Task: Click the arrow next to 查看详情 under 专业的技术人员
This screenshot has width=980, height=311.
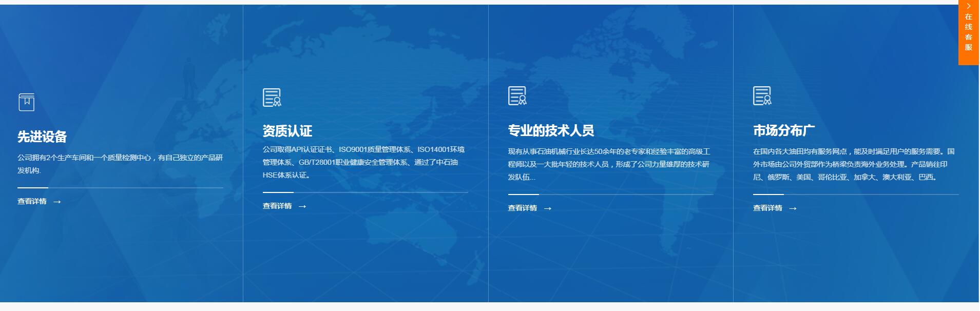Action: pyautogui.click(x=548, y=209)
